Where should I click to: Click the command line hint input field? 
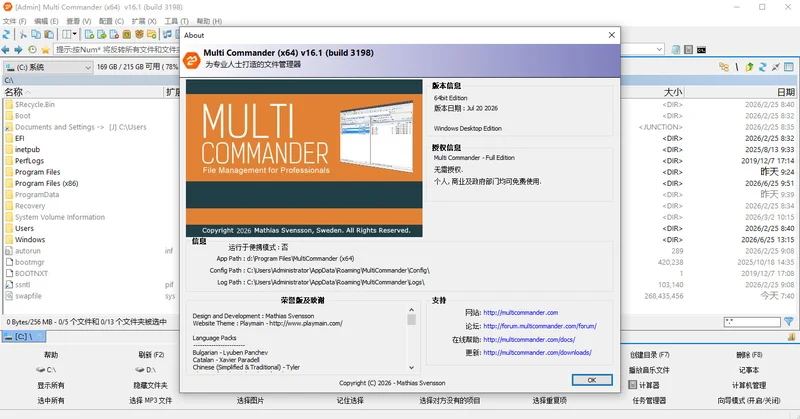[117, 50]
